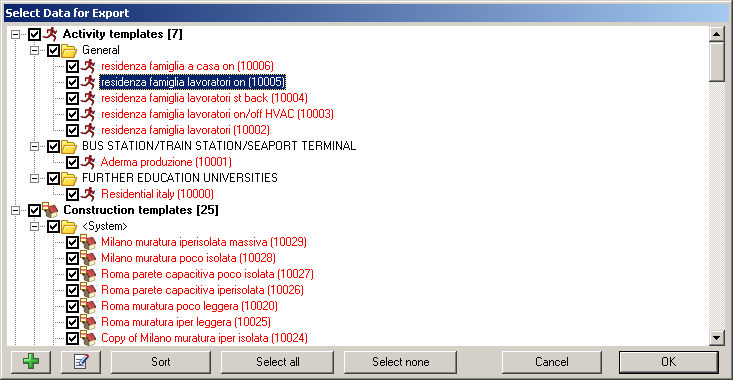Viewport: 733px width, 380px height.
Task: Uncheck residenza famiglia a casa on checkbox
Action: 72,66
